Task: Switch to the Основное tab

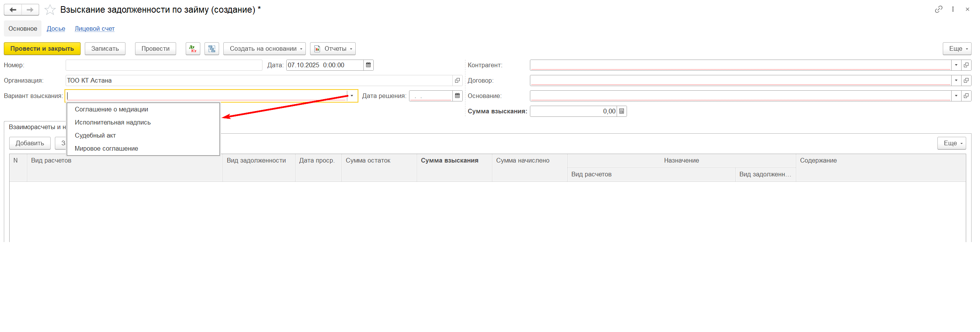Action: (23, 29)
